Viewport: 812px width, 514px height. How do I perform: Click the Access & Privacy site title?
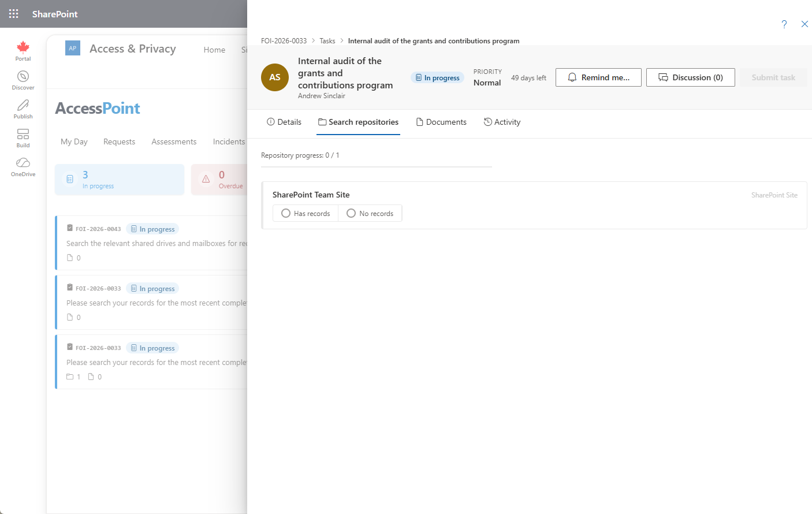coord(133,49)
